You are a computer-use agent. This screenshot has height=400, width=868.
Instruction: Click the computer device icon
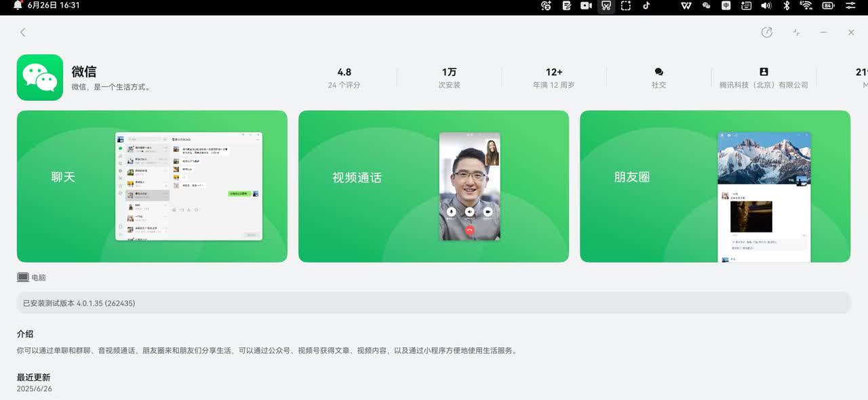tap(23, 277)
